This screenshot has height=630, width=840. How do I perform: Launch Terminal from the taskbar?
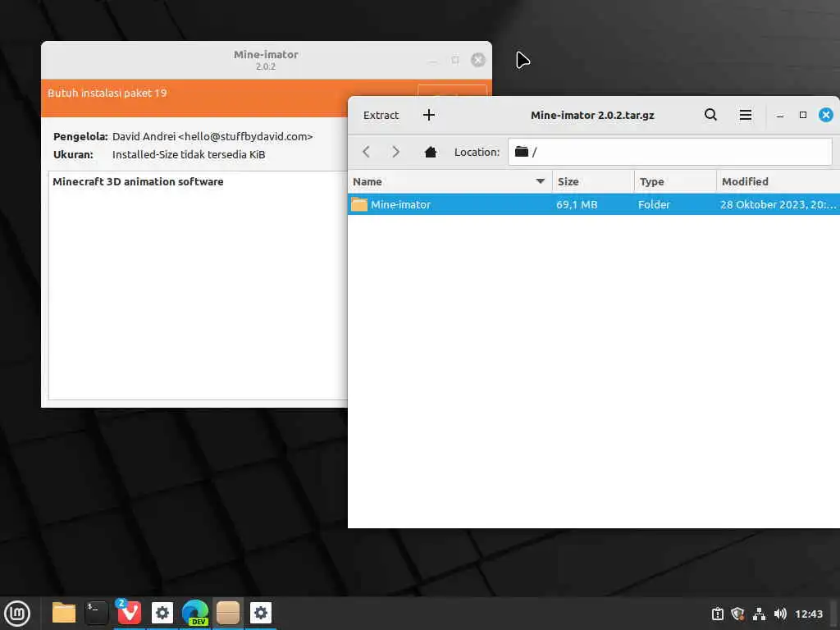tap(97, 613)
